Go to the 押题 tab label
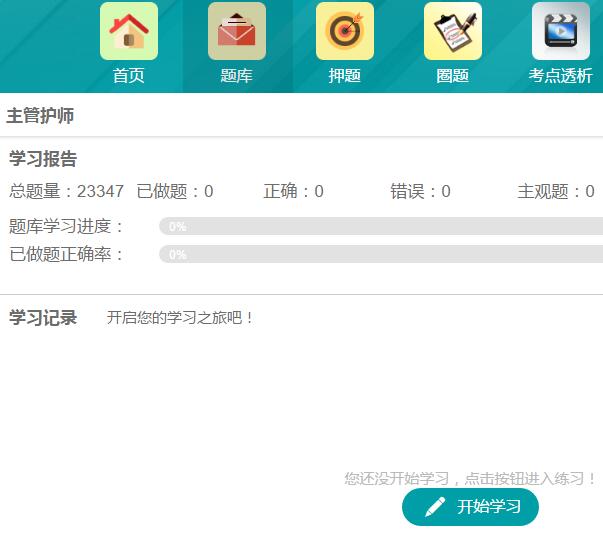Viewport: 603px width, 533px height. pos(345,76)
